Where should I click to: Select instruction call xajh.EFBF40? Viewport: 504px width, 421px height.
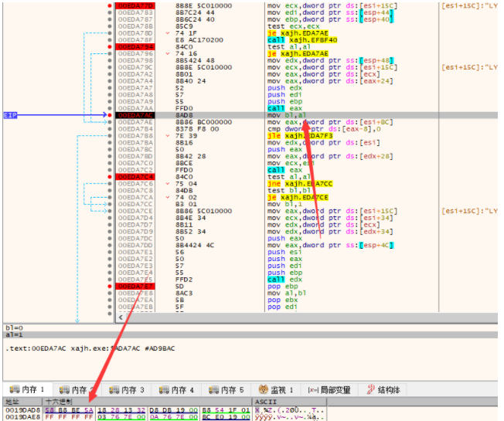point(302,40)
